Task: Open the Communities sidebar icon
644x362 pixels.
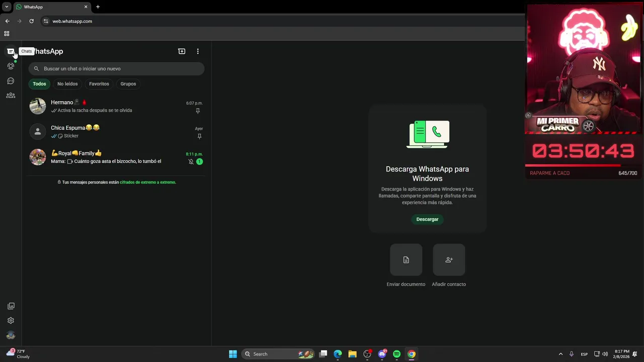Action: (11, 96)
